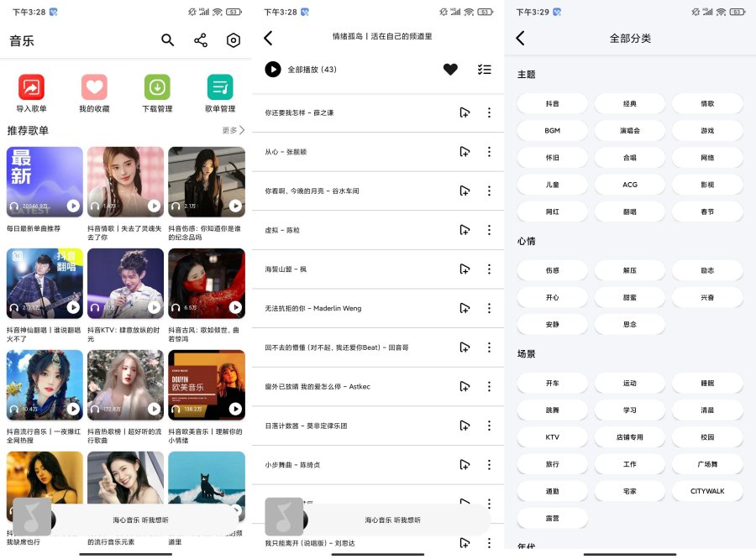756x559 pixels.
Task: Select the 开心 mood chip
Action: (552, 297)
